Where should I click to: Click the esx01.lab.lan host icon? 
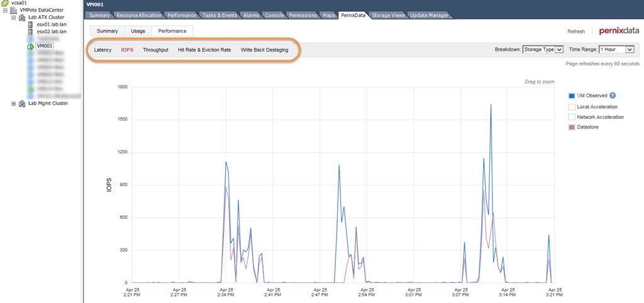point(30,25)
